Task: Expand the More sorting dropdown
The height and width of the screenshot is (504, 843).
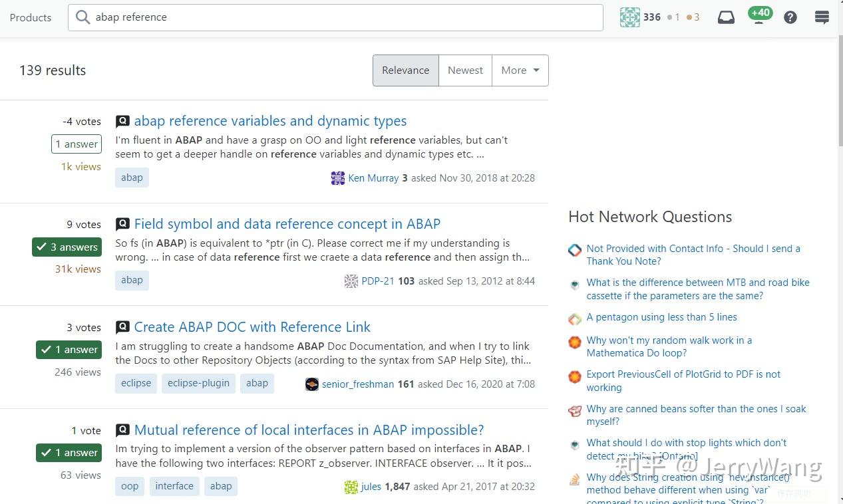Action: click(x=520, y=70)
